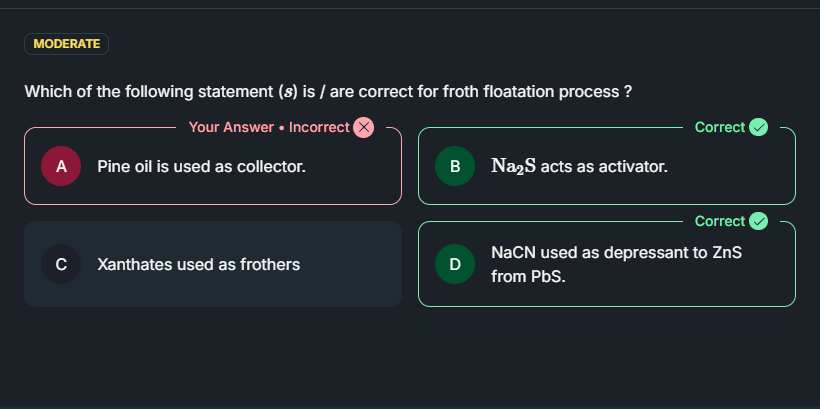Click the Na₂S chemical formula
This screenshot has height=409, width=820.
point(514,166)
